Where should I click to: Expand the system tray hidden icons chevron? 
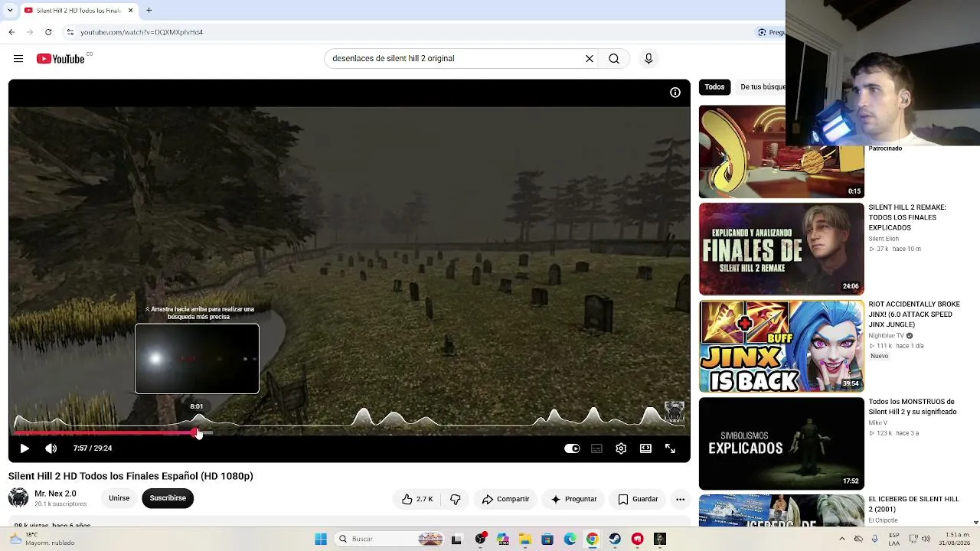tap(842, 539)
